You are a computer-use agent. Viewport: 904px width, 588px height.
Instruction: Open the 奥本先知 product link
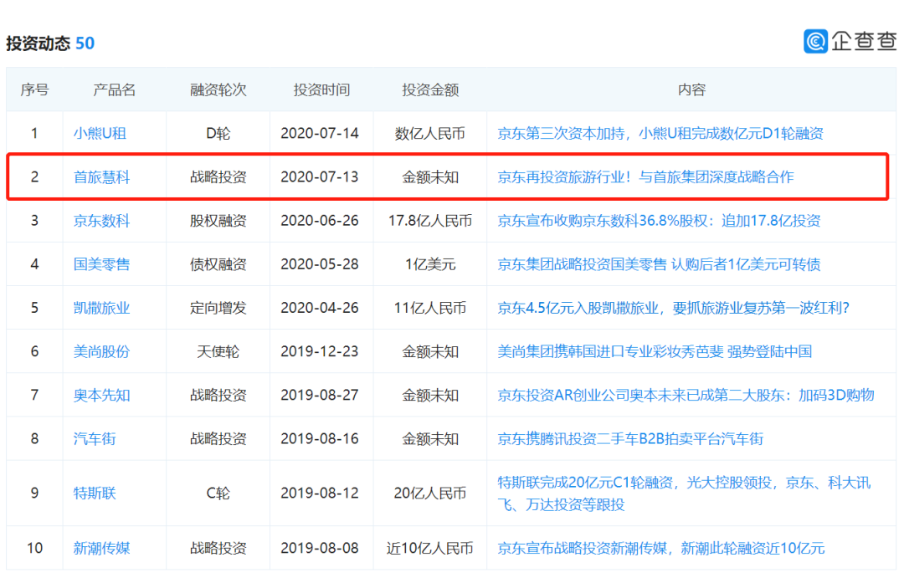(101, 395)
